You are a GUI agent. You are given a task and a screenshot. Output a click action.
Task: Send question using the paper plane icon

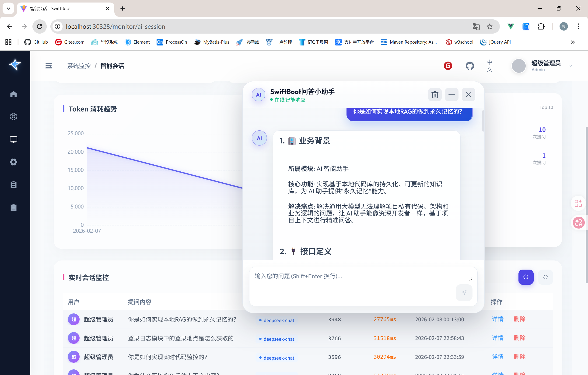coord(464,292)
